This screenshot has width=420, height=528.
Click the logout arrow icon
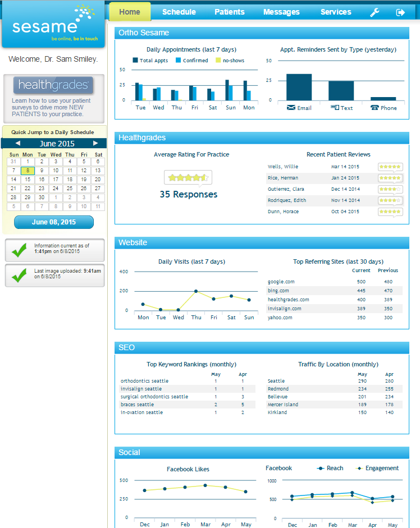coord(400,12)
